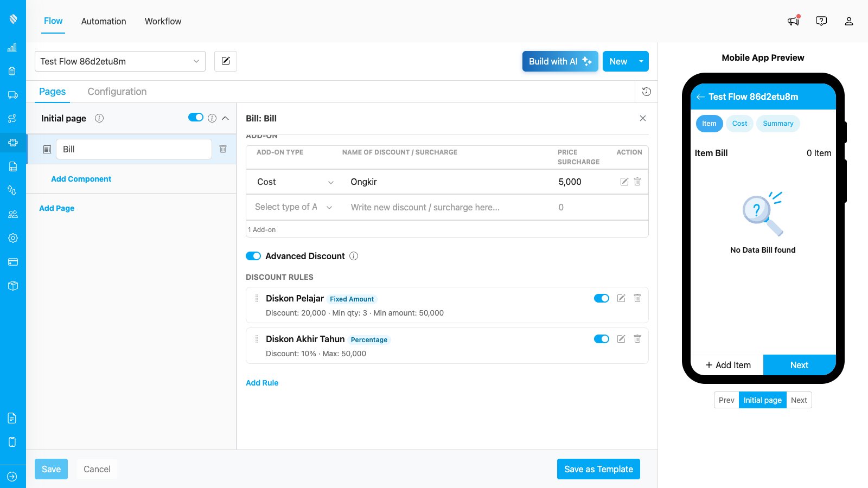Select the Summary chip in mobile preview
868x488 pixels.
(x=778, y=124)
